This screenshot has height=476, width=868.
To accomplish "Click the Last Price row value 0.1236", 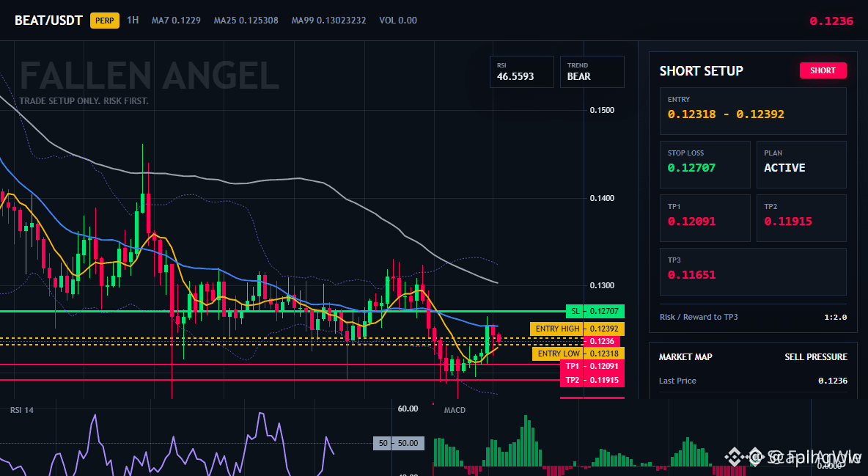I will 833,381.
